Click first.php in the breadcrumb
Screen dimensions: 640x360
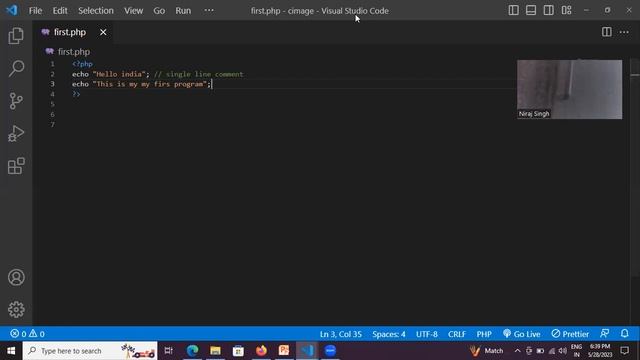click(x=74, y=51)
